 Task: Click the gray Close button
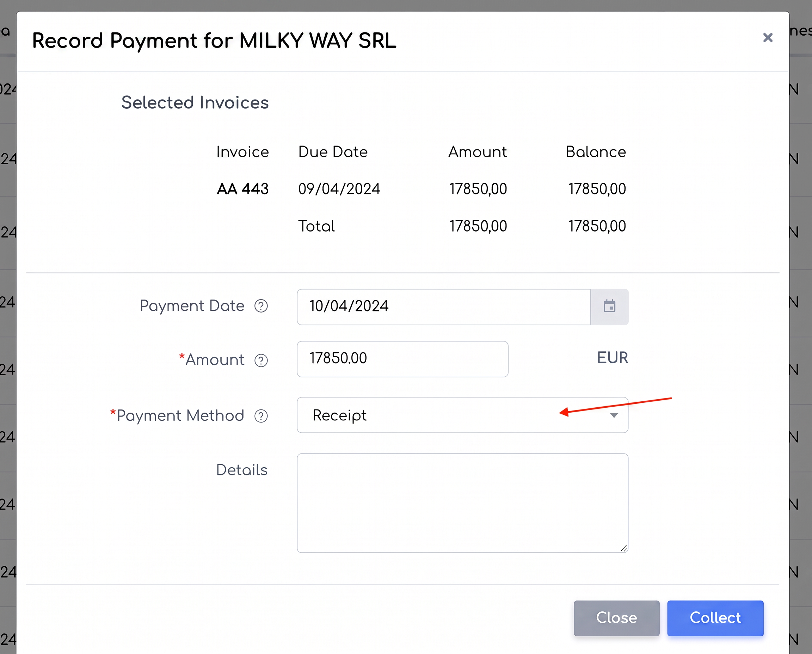tap(616, 618)
